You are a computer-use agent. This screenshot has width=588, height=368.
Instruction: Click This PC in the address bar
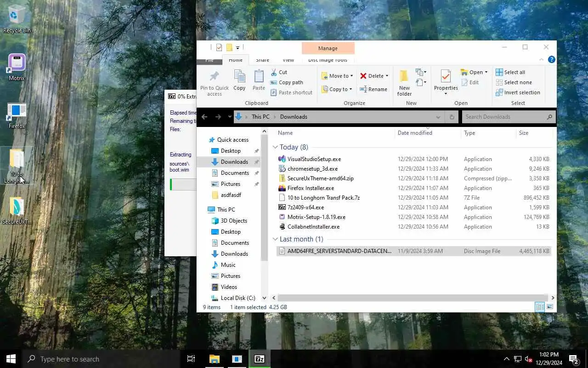[x=260, y=117]
